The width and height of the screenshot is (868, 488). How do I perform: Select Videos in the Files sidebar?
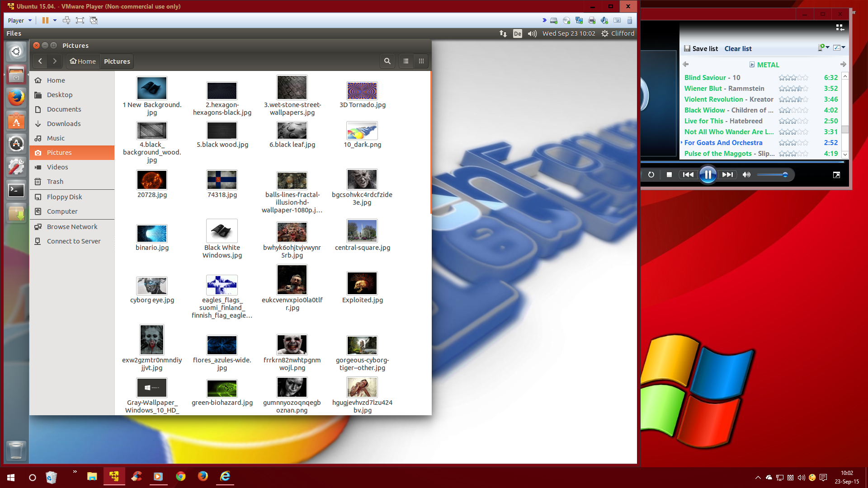click(72, 167)
